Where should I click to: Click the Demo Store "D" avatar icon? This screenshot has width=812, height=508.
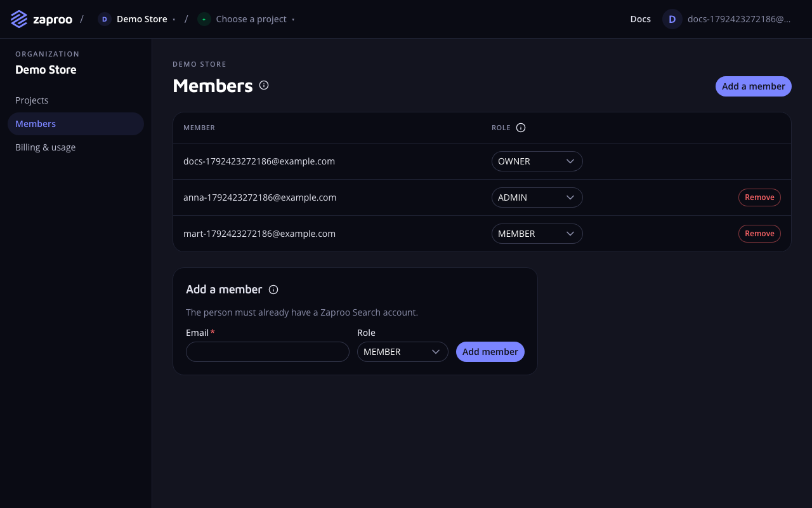pyautogui.click(x=105, y=19)
